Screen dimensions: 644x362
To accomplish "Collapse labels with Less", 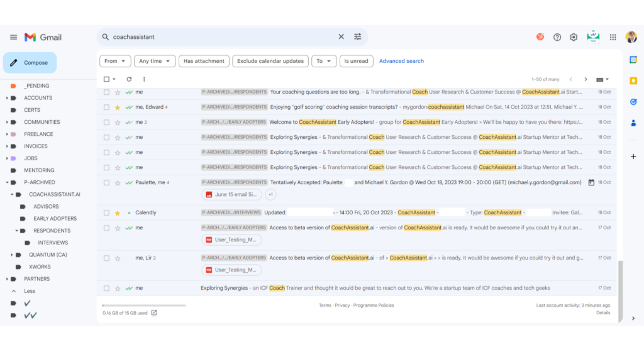I will click(x=30, y=291).
